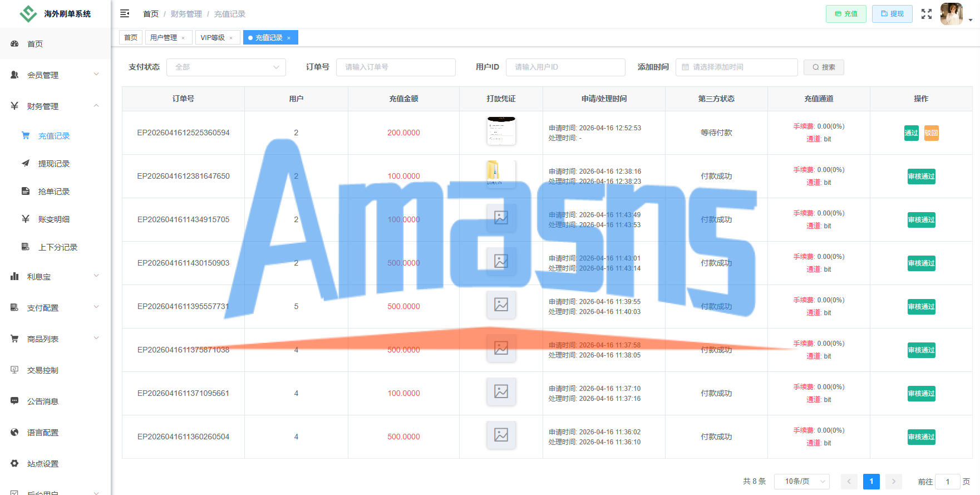Image resolution: width=980 pixels, height=495 pixels.
Task: Click the 搜索 button
Action: [x=824, y=67]
